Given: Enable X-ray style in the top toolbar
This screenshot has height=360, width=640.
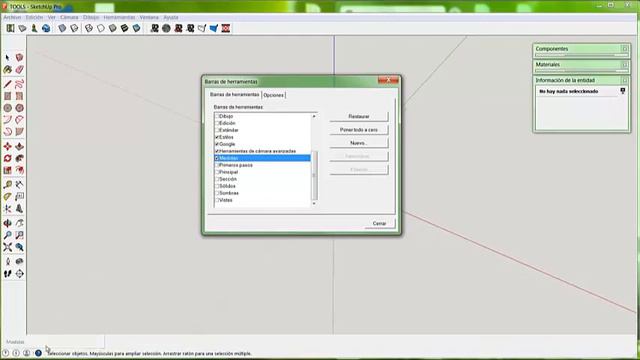Looking at the screenshot, I should pos(62,28).
